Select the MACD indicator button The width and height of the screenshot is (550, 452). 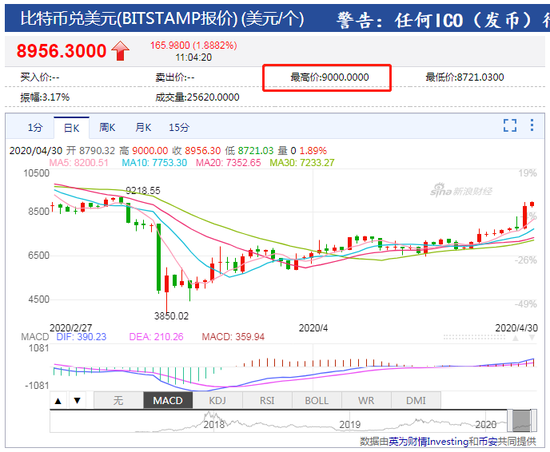point(168,400)
